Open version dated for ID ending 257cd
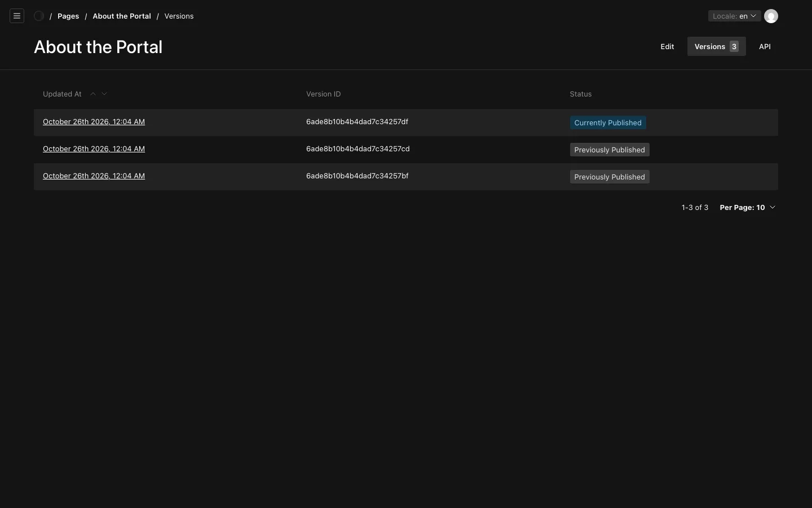Viewport: 812px width, 508px height. [x=94, y=148]
